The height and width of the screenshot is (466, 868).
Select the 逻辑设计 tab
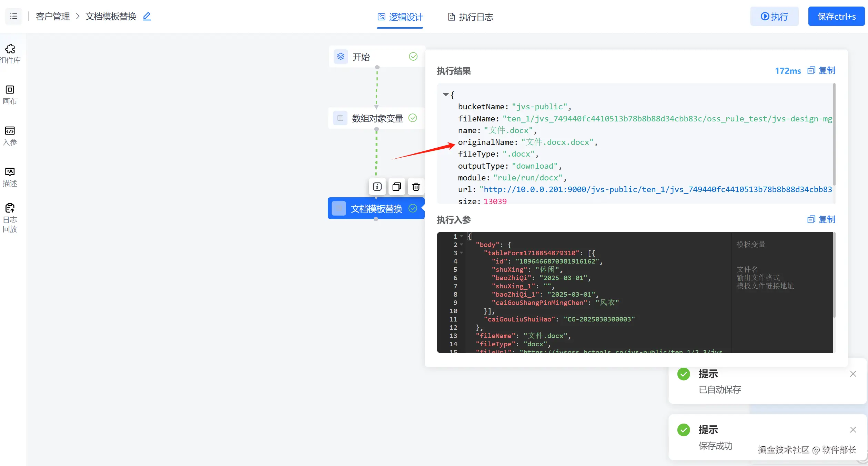(x=400, y=17)
